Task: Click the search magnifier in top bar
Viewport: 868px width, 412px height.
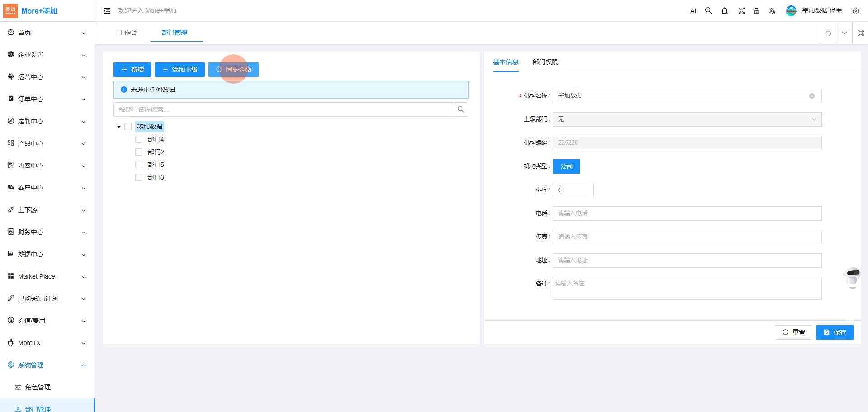Action: point(708,11)
